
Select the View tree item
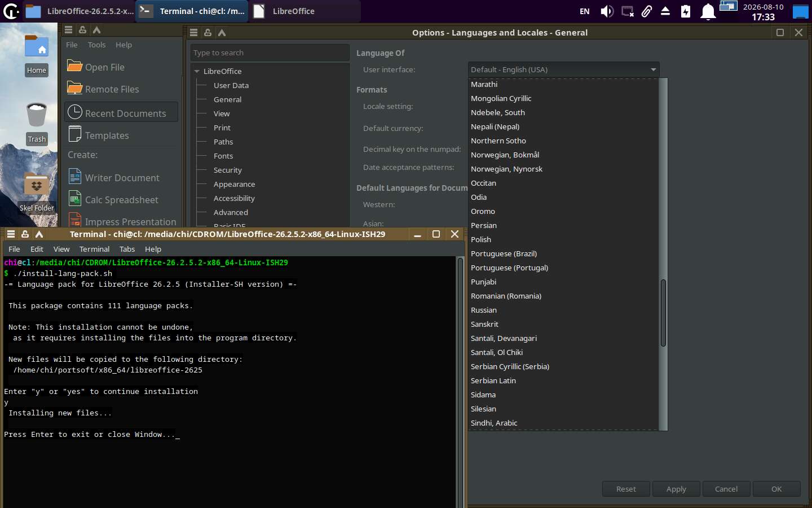(222, 113)
